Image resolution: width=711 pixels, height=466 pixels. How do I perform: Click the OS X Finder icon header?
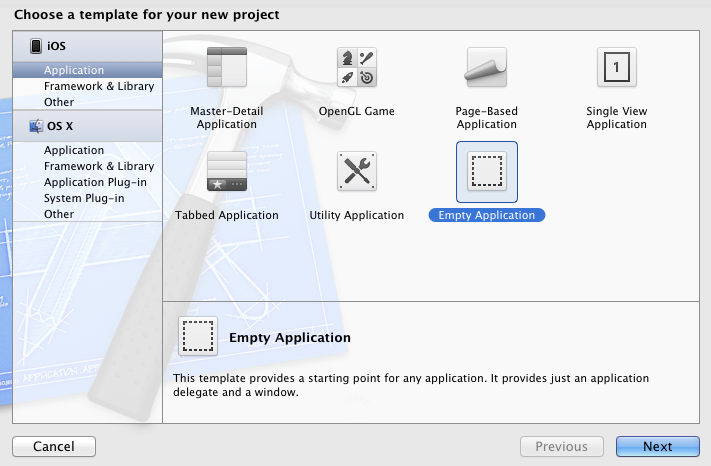[x=36, y=126]
